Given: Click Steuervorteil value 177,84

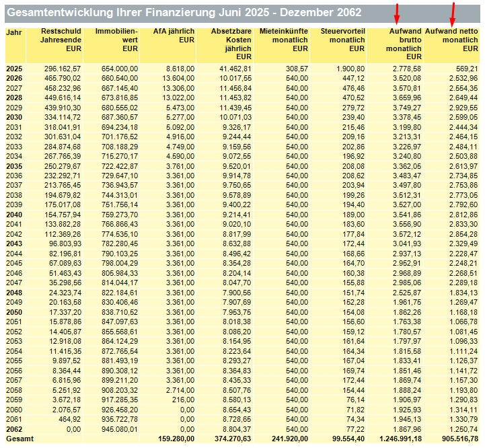Looking at the screenshot, I should tap(354, 234).
